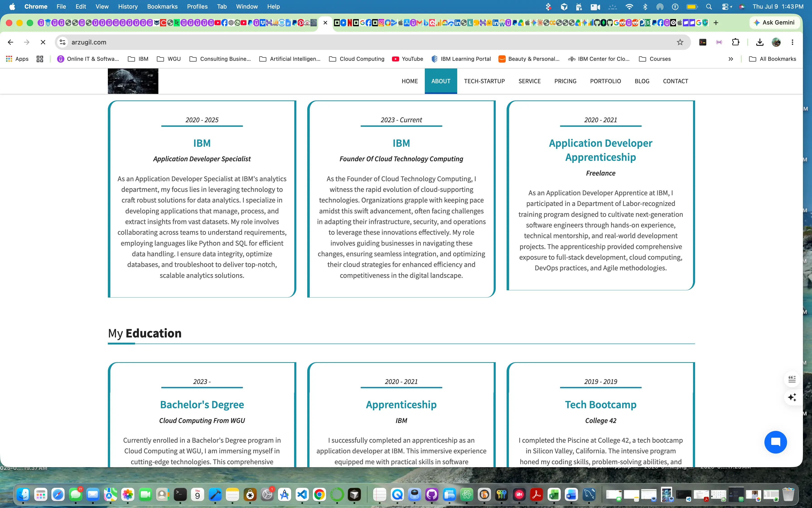Open CONTACT nav item
The height and width of the screenshot is (508, 812).
(675, 81)
